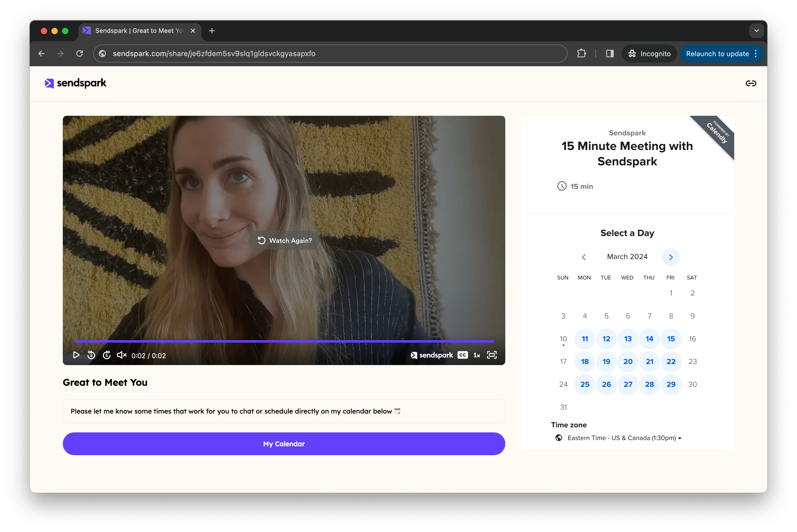Viewport: 797px width, 532px height.
Task: Click Relaunch to update button
Action: tap(717, 54)
